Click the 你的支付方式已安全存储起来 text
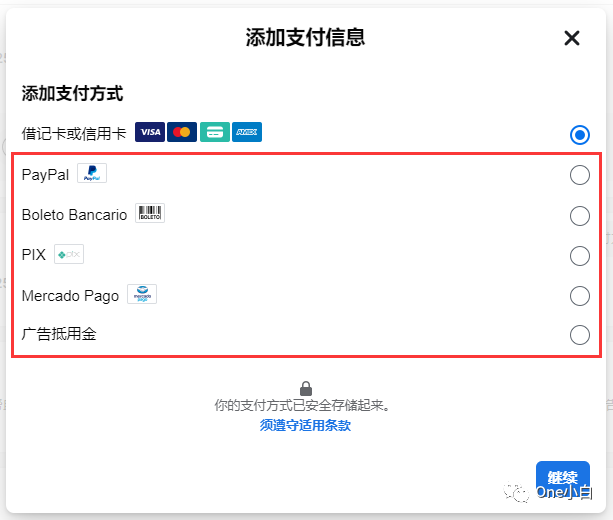This screenshot has height=520, width=613. click(302, 405)
